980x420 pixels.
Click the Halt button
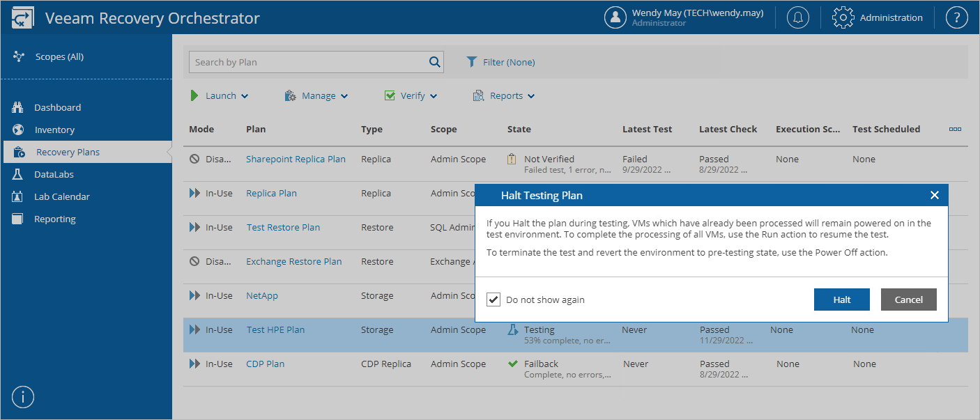pos(842,300)
